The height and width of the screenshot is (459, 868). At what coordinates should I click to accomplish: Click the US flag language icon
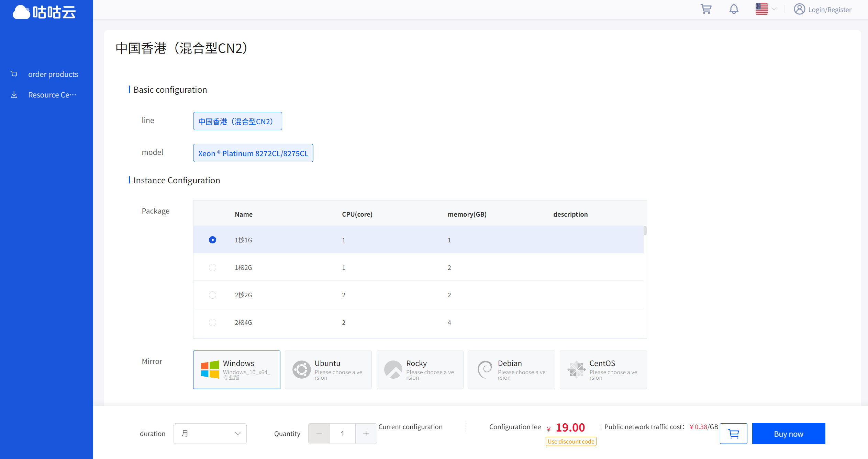click(761, 9)
